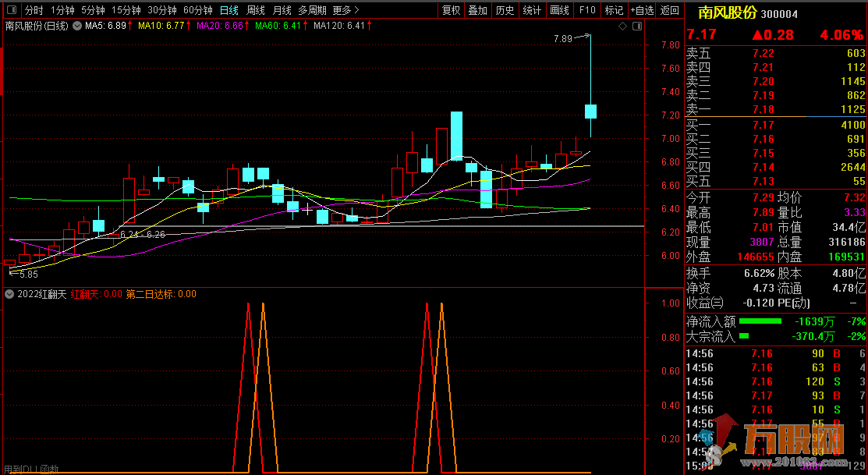
Task: Click the 7.89 high price annotation
Action: [x=563, y=39]
